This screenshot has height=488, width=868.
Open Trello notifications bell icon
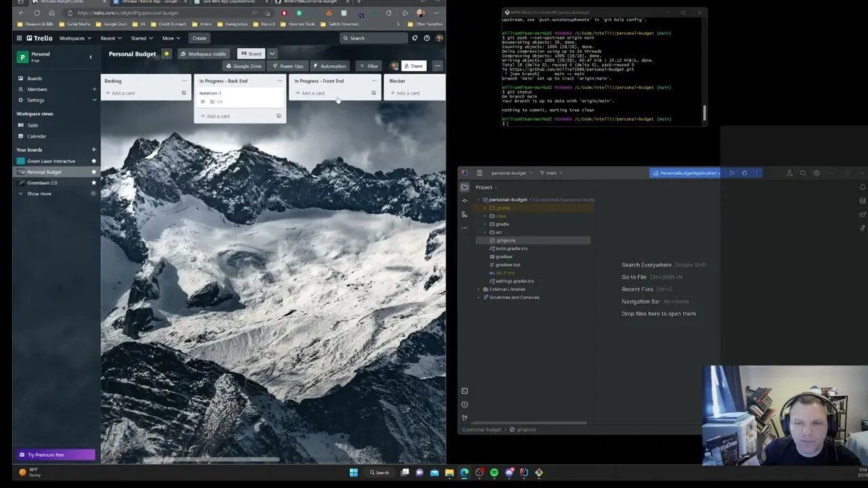click(x=414, y=38)
